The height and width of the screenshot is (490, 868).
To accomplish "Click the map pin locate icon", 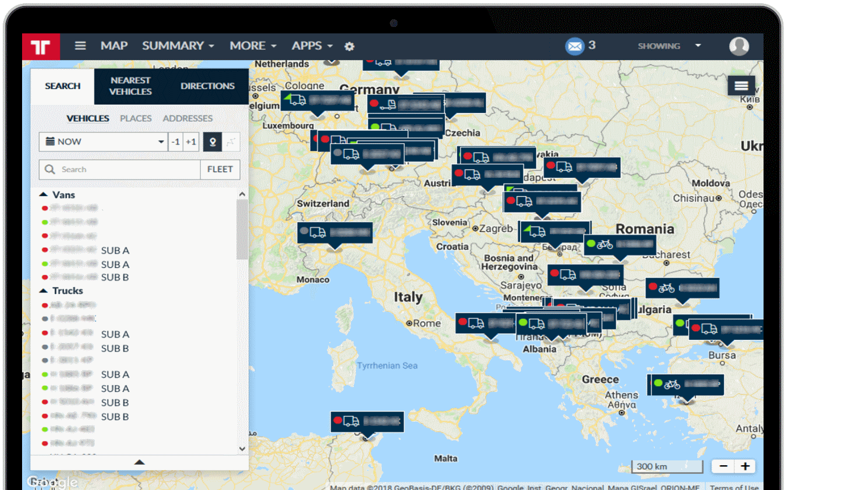I will [213, 142].
